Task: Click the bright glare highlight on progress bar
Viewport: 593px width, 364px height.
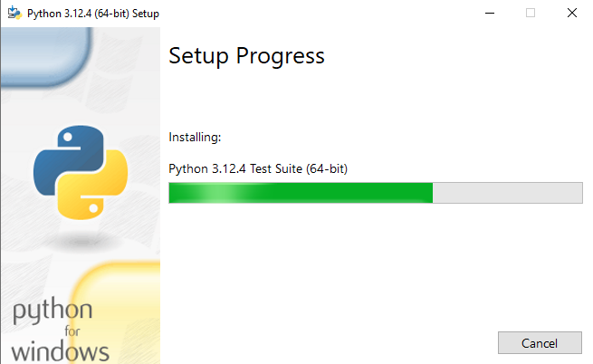Action: point(217,193)
